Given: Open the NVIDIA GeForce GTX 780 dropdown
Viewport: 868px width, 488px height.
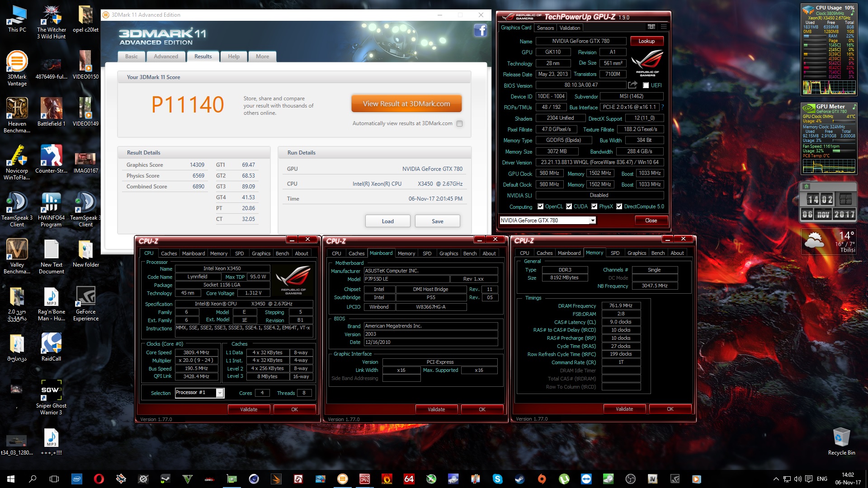Looking at the screenshot, I should point(592,221).
